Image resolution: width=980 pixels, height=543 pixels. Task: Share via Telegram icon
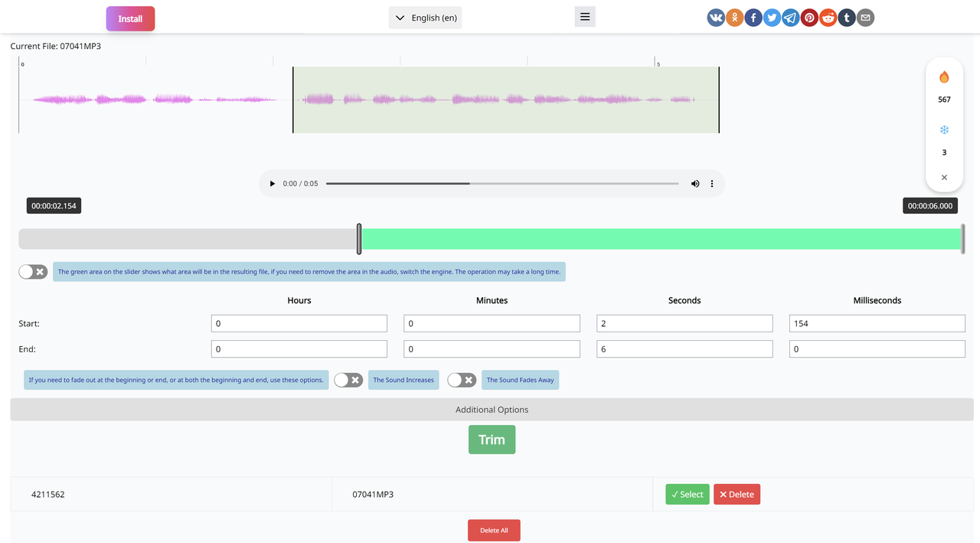(x=791, y=18)
